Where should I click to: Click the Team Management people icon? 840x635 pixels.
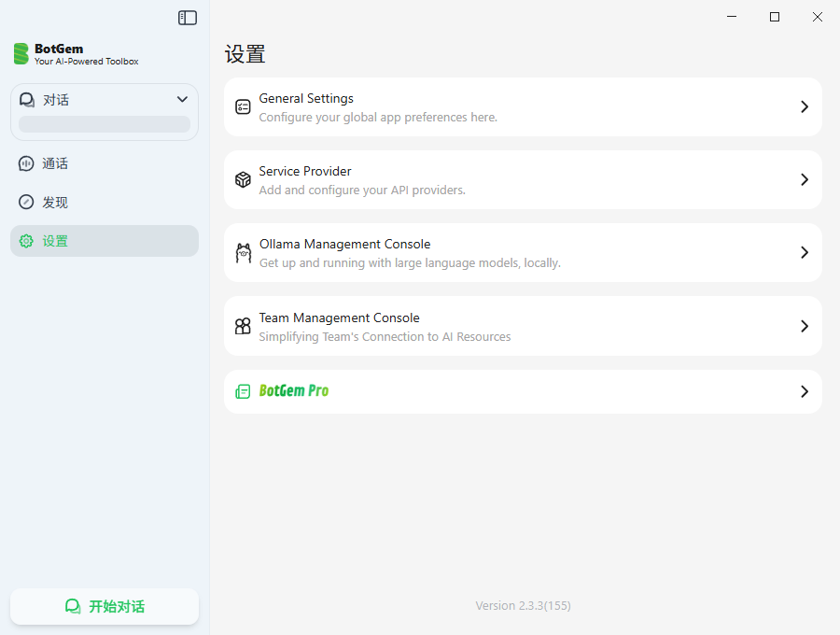(x=243, y=326)
